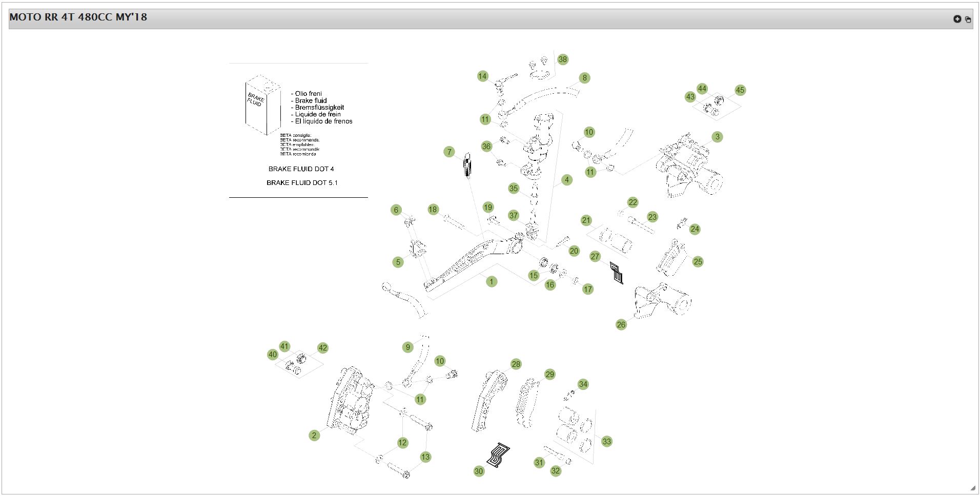Click part number 38 marker

(x=563, y=59)
